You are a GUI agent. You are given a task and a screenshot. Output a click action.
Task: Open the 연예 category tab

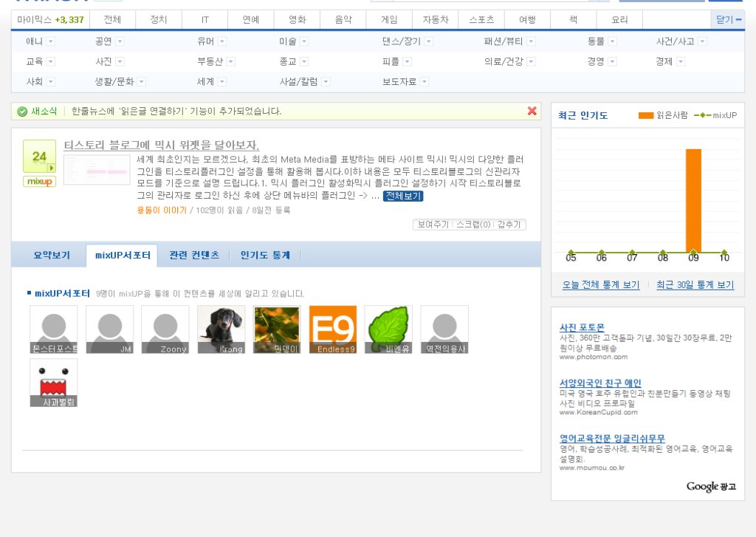251,20
